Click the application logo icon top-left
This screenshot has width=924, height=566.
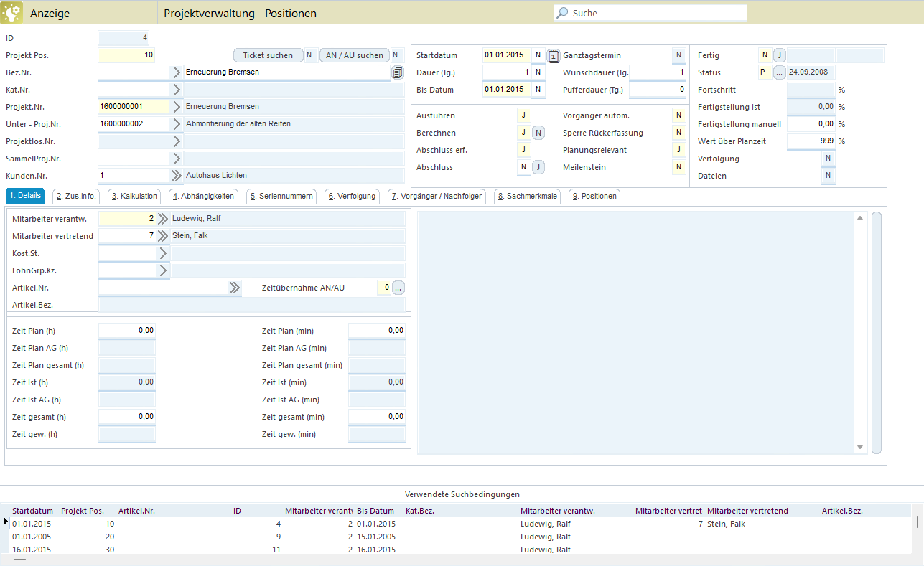(x=12, y=13)
